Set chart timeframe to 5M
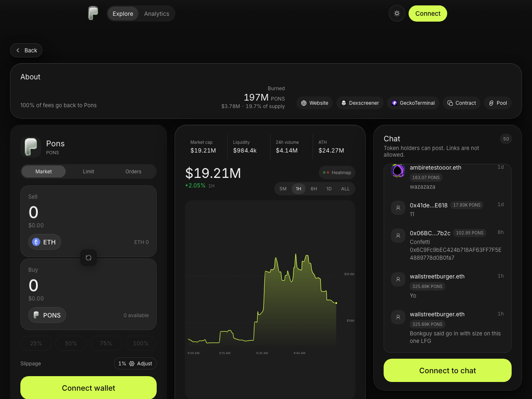Viewport: 532px width, 399px height. click(283, 189)
